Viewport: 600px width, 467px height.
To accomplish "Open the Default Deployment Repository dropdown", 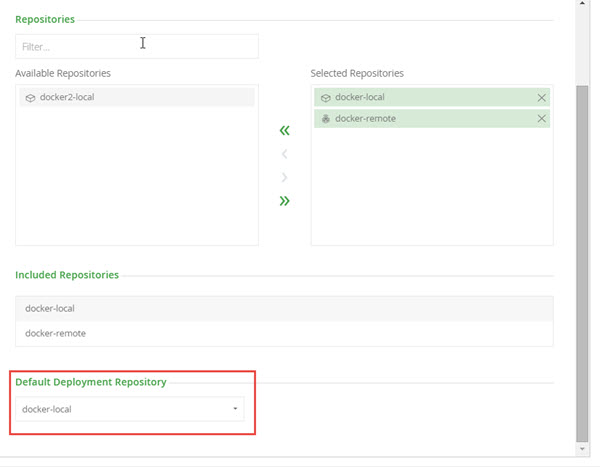I will click(x=130, y=409).
